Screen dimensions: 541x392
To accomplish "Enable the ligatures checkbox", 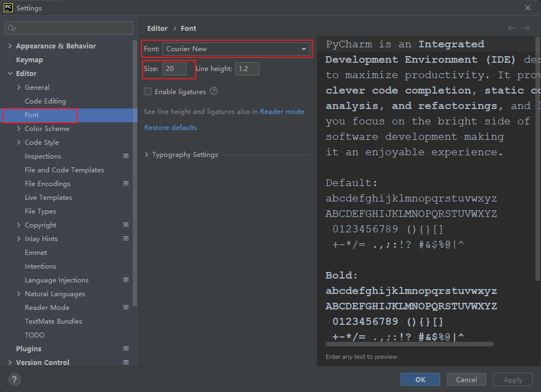I will (x=148, y=92).
